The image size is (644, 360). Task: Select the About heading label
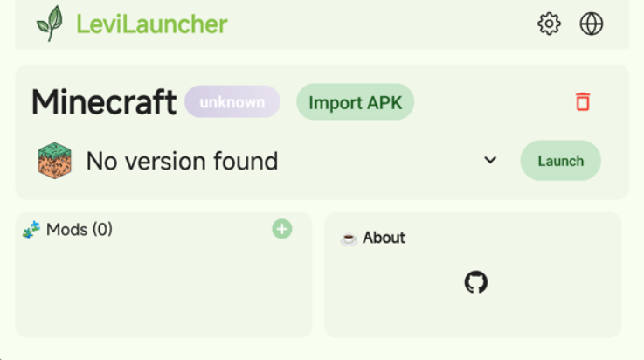[x=384, y=238]
